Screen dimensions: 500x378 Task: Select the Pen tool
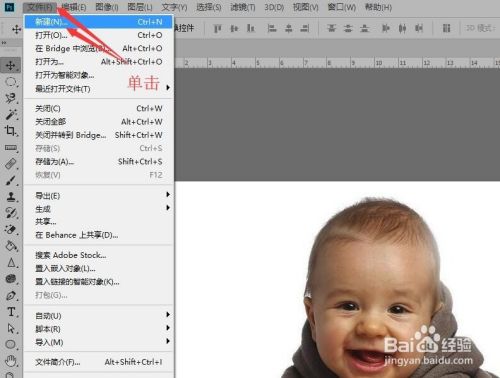[x=11, y=295]
